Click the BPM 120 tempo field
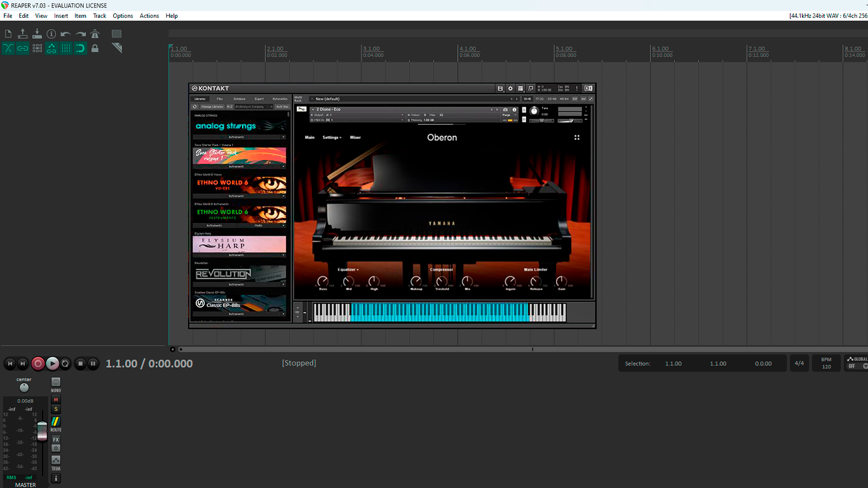Viewport: 868px width, 488px height. click(x=826, y=363)
